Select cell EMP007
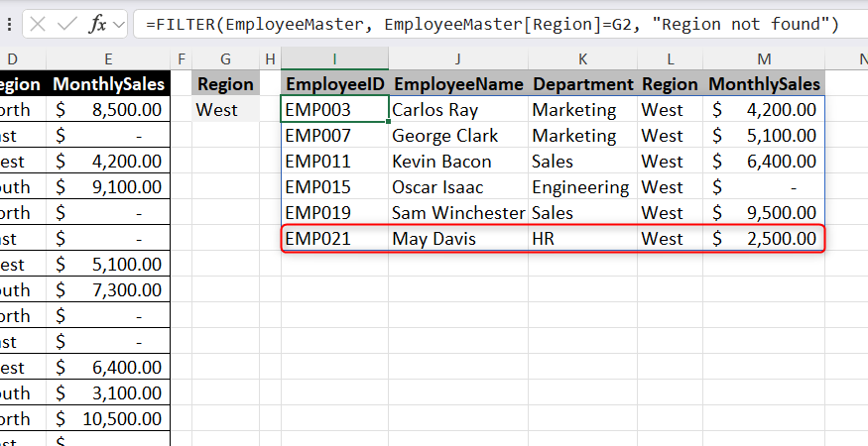This screenshot has width=868, height=446. tap(334, 136)
